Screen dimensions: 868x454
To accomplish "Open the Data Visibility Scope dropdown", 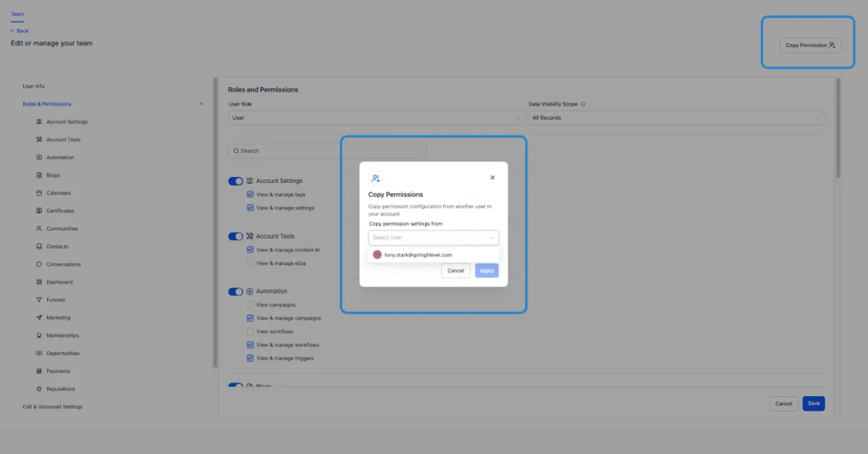I will coord(676,118).
